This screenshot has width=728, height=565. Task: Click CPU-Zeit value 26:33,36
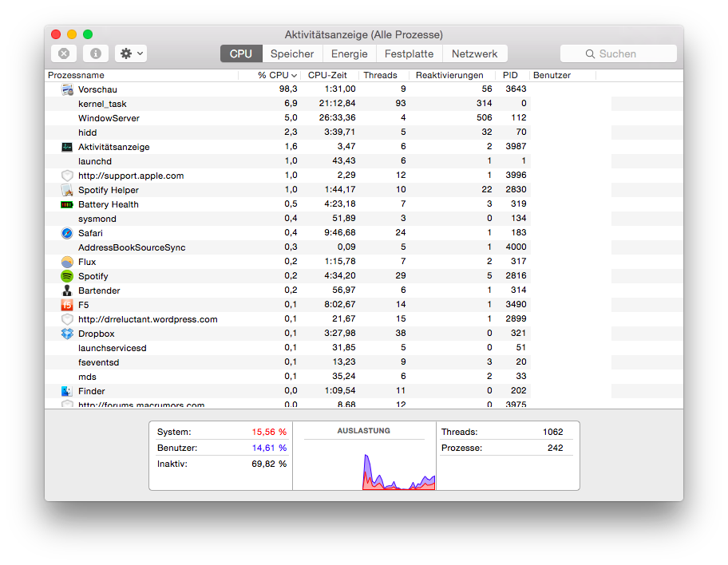click(338, 117)
